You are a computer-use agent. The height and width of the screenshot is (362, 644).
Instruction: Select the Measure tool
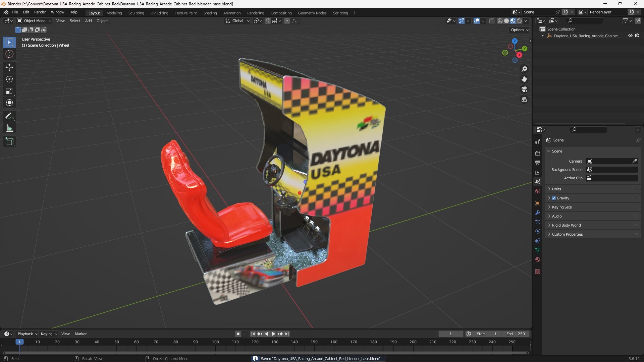pyautogui.click(x=9, y=128)
